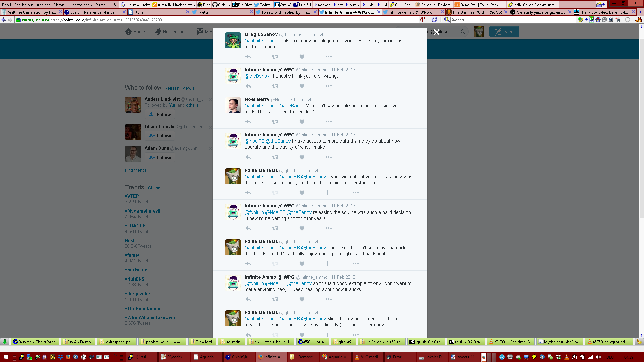Open Find friends link
This screenshot has height=362, width=644.
pos(136,170)
